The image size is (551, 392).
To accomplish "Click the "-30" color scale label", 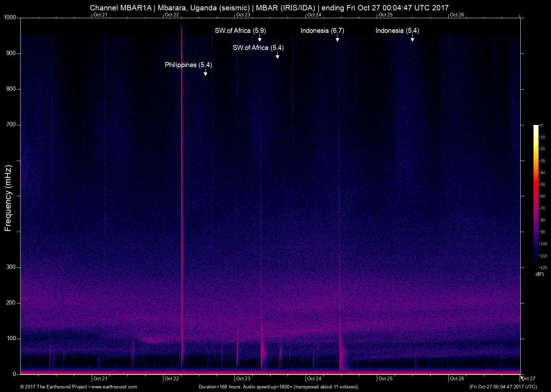I will 542,161.
